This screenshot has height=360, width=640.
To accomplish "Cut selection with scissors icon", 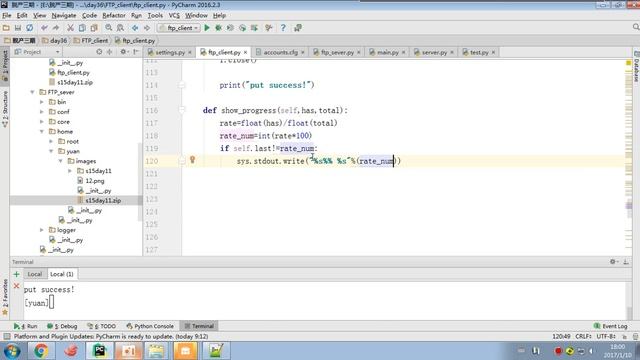I will [x=70, y=28].
